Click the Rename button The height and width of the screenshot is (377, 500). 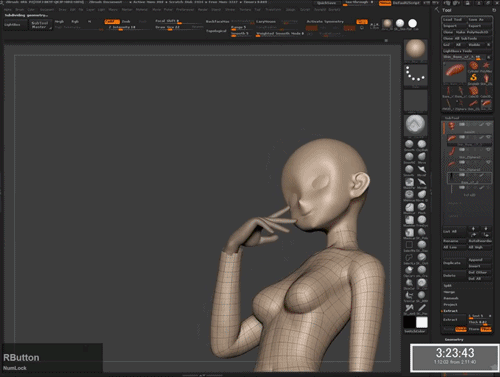(453, 241)
